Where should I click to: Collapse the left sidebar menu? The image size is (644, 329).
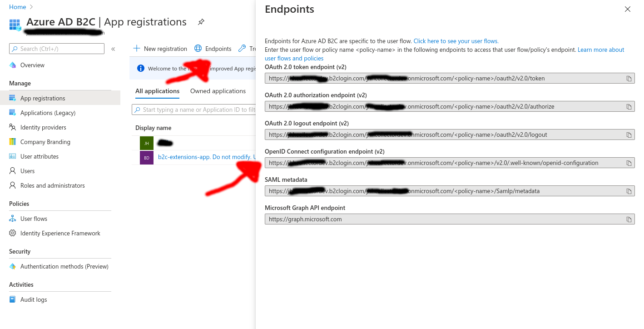coord(113,49)
